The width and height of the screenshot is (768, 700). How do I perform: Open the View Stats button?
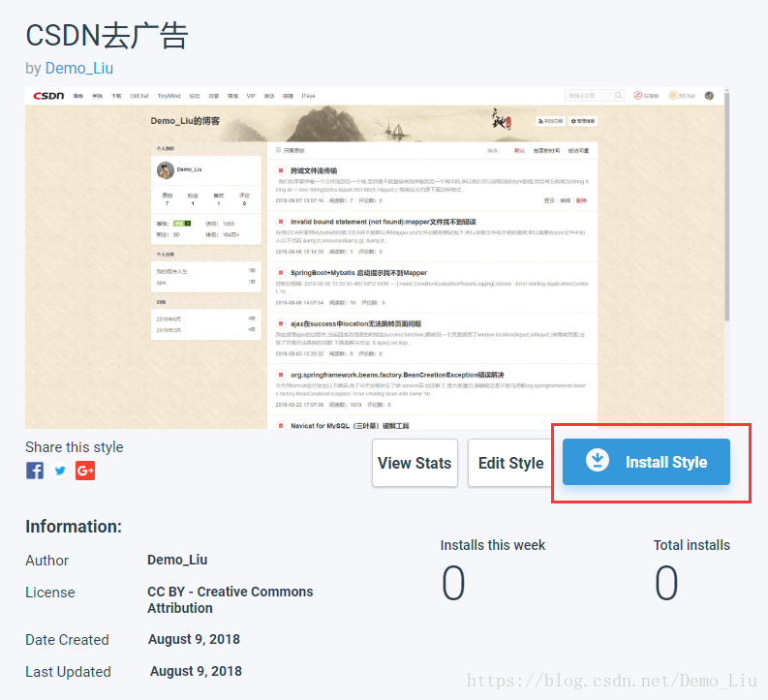tap(415, 463)
